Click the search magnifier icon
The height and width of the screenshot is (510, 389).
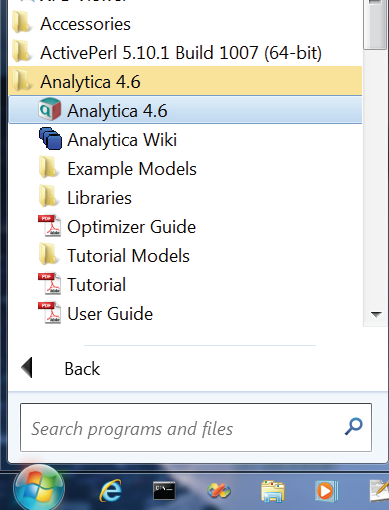coord(353,426)
